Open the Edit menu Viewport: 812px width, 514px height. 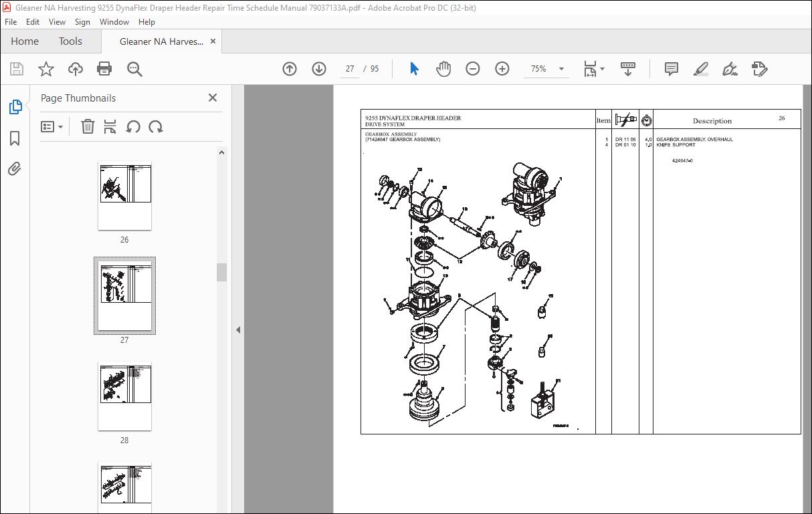33,22
